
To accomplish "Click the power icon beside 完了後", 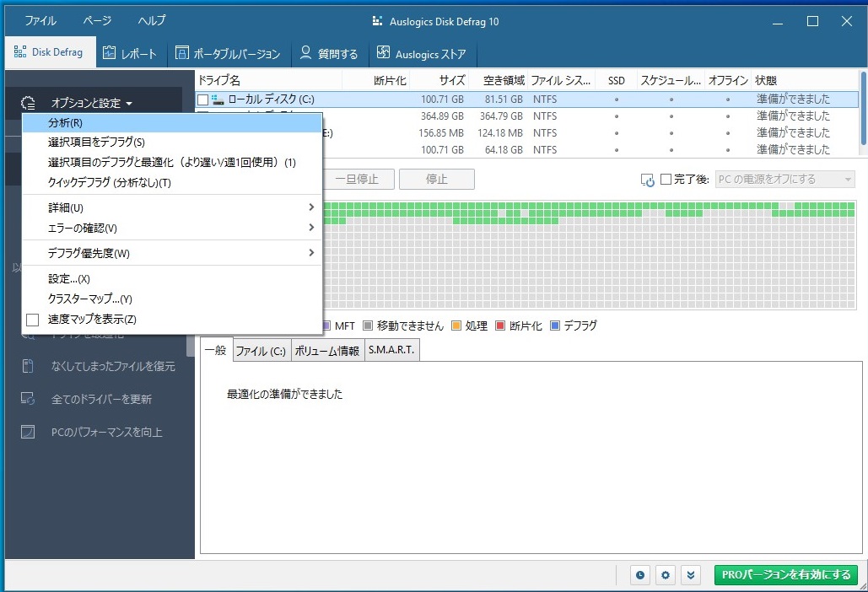I will (647, 180).
